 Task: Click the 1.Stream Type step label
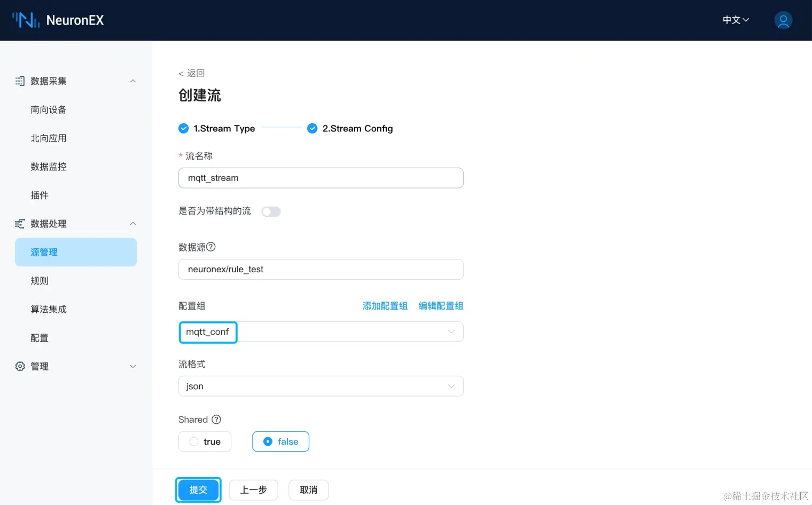pyautogui.click(x=224, y=129)
